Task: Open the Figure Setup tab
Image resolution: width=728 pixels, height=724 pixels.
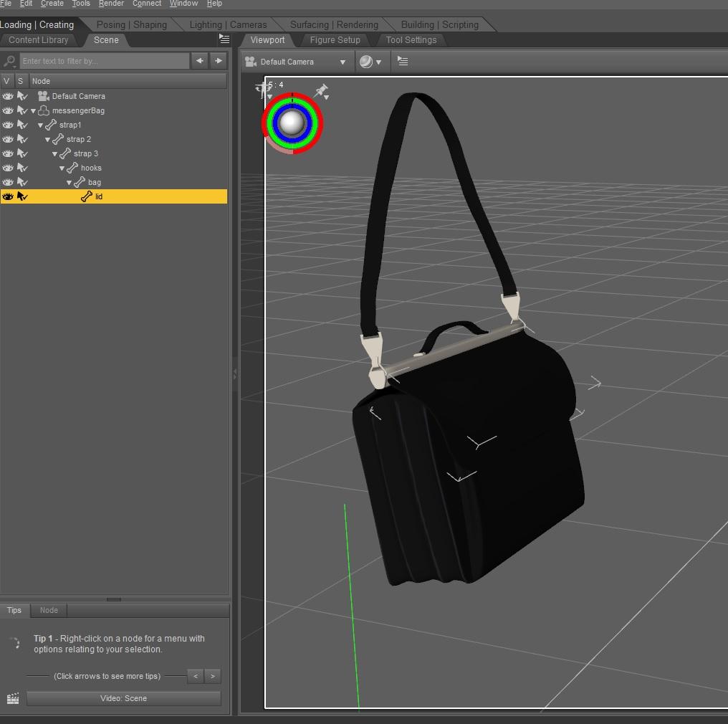Action: (335, 40)
